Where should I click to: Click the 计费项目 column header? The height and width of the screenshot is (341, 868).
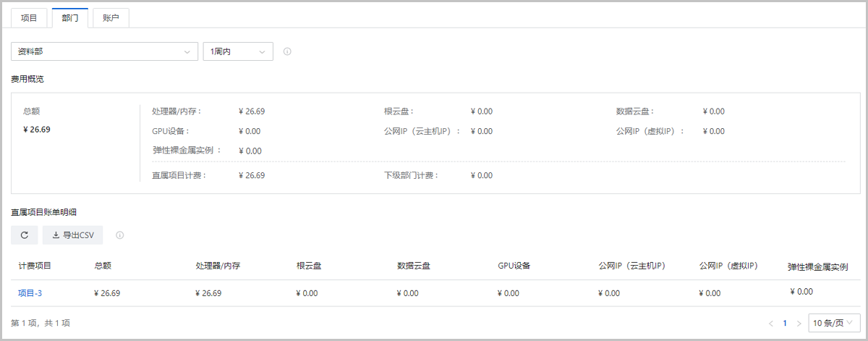tap(35, 266)
